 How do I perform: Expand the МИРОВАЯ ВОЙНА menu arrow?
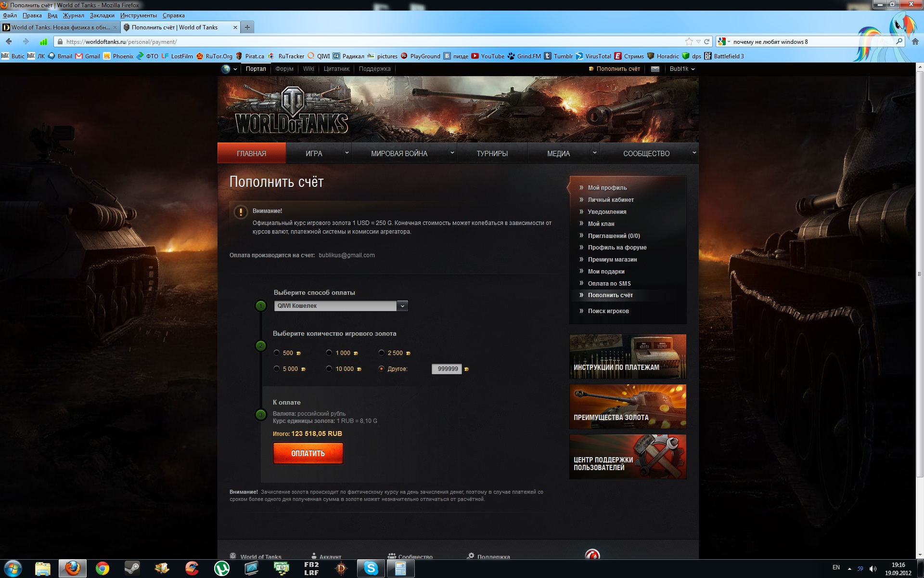452,153
